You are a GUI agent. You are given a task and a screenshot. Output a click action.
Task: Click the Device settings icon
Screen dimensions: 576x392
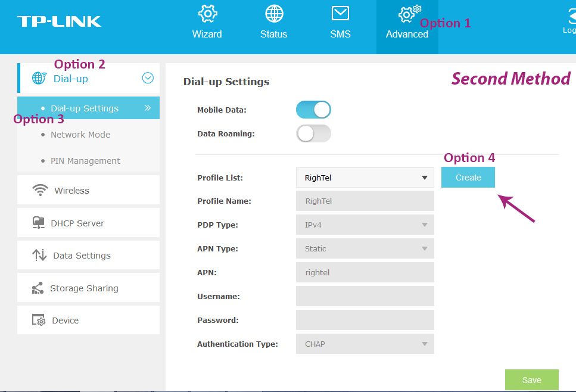39,321
